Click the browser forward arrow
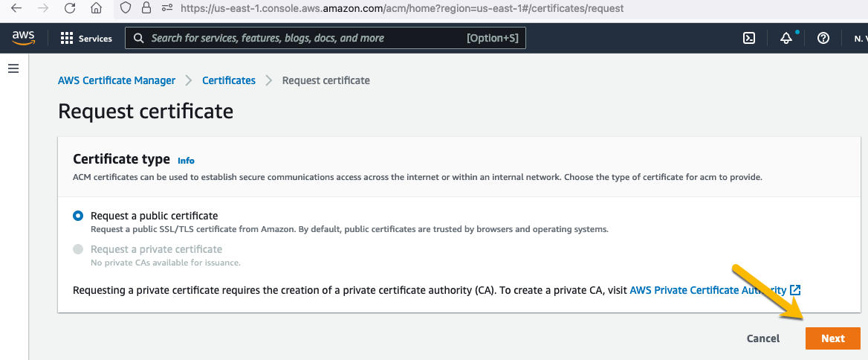The height and width of the screenshot is (360, 868). click(x=43, y=8)
